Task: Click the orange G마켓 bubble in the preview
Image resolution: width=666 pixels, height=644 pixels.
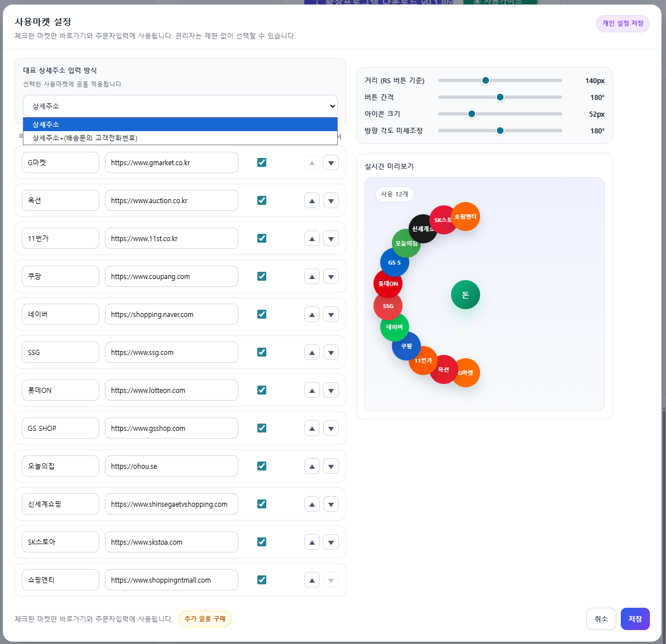Action: click(466, 373)
